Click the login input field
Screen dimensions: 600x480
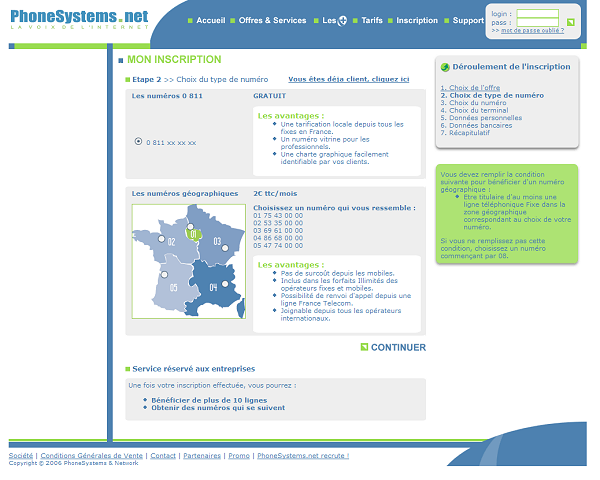537,14
